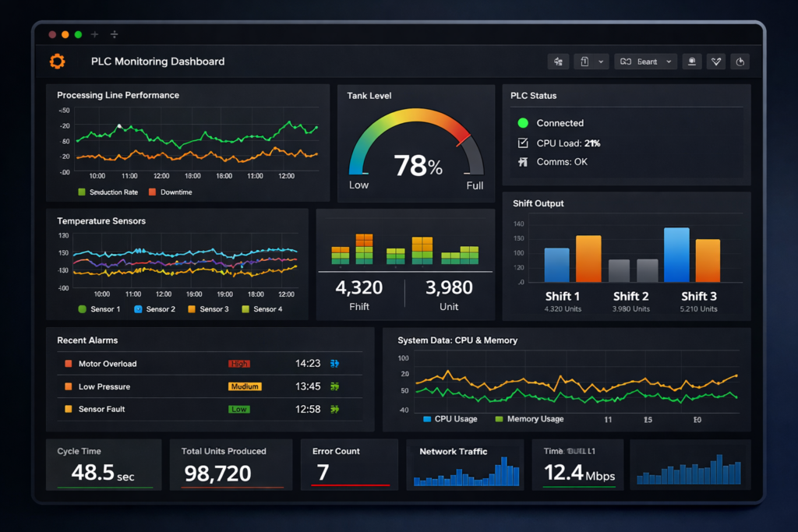Click the 3,980 value
The height and width of the screenshot is (532, 798).
(x=449, y=287)
